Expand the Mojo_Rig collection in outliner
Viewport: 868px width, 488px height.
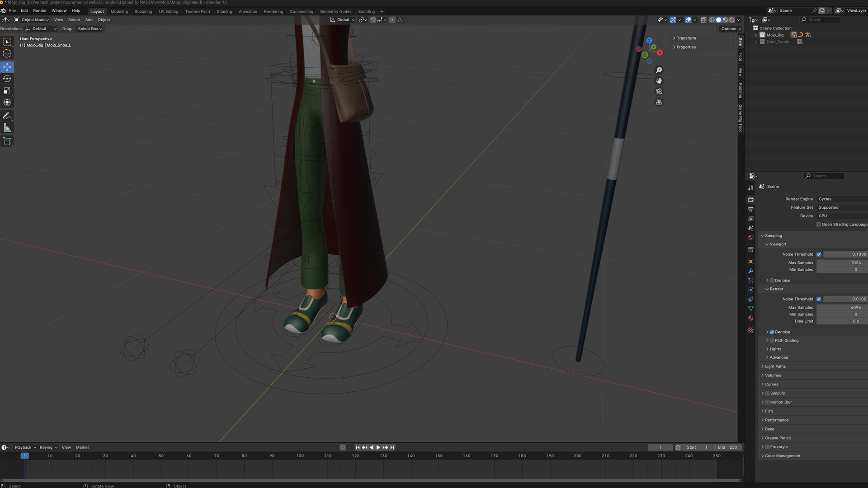755,35
